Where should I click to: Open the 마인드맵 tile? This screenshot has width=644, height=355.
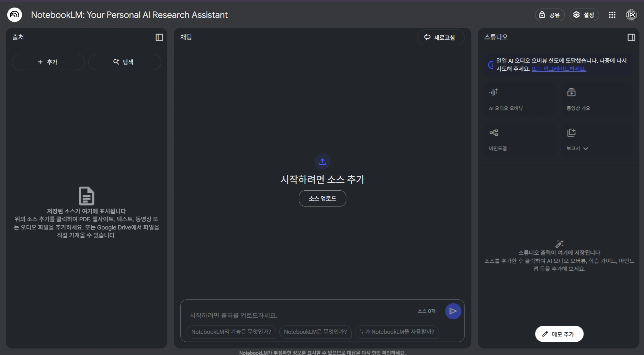coord(519,140)
